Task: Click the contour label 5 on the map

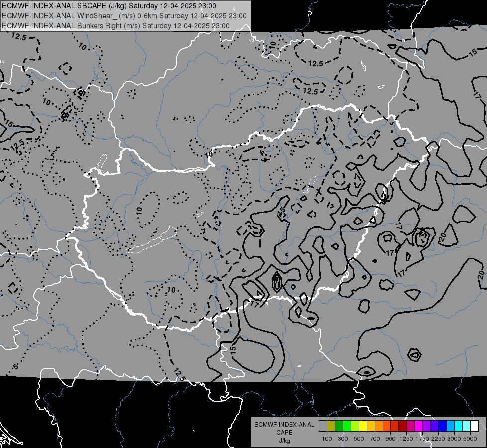Action: coord(15,366)
